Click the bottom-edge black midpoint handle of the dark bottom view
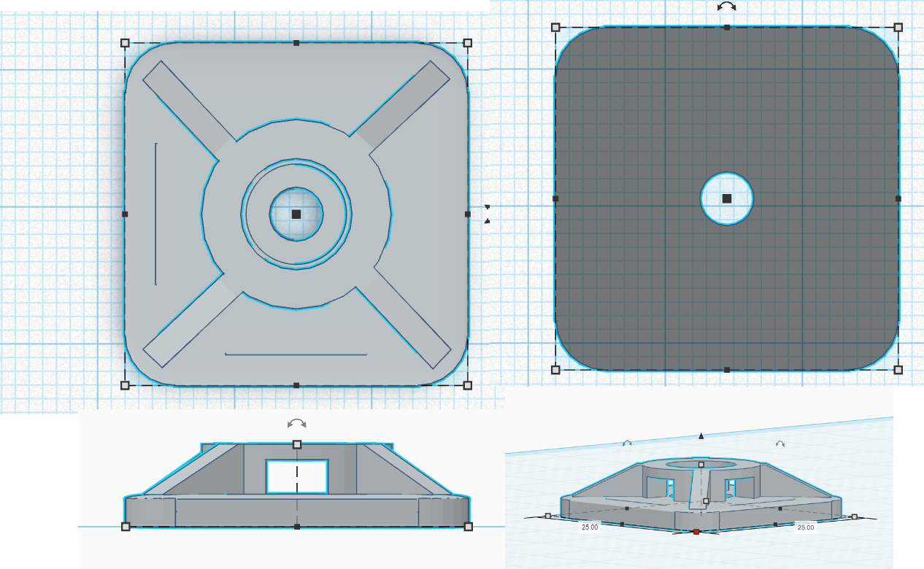This screenshot has width=924, height=569. (x=727, y=370)
